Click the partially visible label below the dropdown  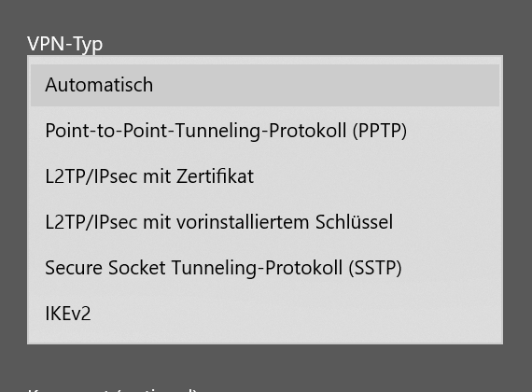coord(112,389)
